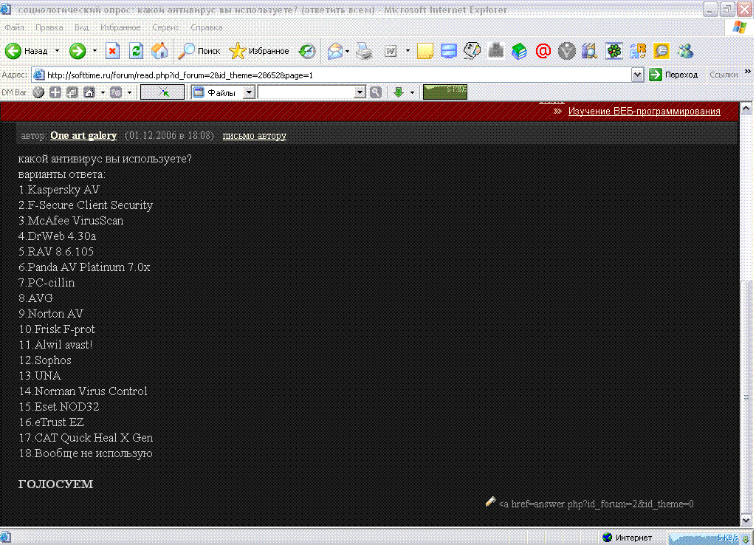Click the DM Bar search input field
The width and height of the screenshot is (756, 545).
tap(306, 92)
